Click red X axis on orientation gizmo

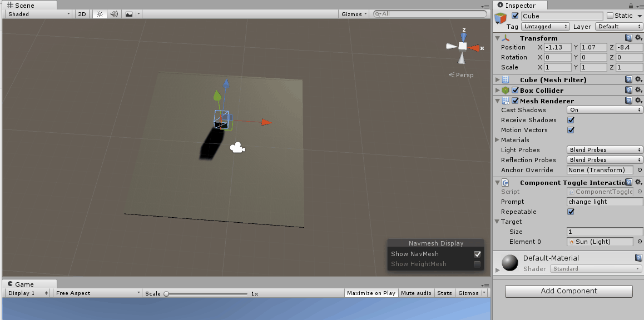tap(474, 48)
